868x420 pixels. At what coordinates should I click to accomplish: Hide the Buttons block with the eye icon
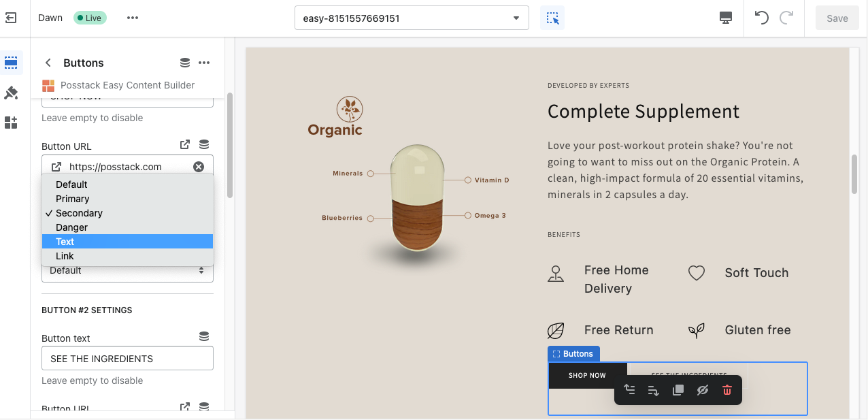point(703,390)
